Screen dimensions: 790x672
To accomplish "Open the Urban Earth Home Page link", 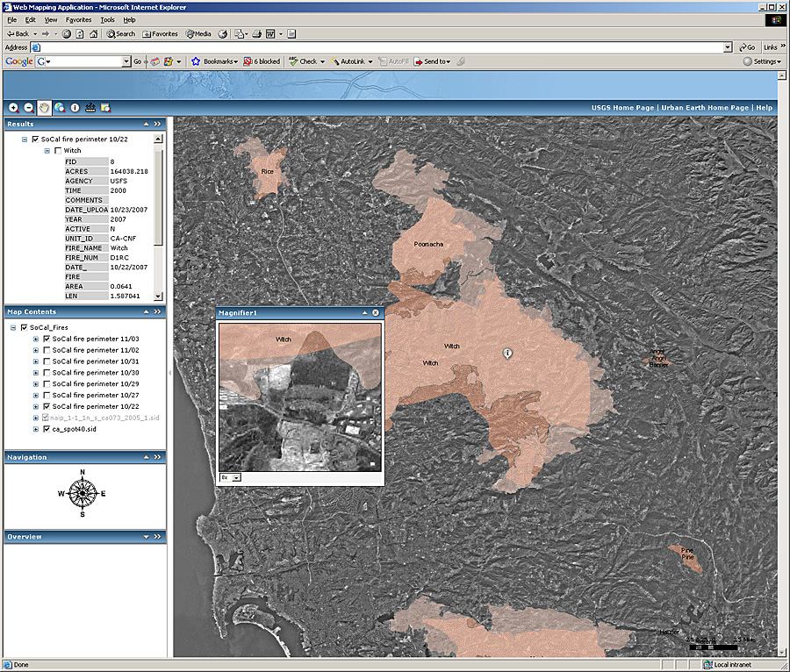I will pos(705,108).
